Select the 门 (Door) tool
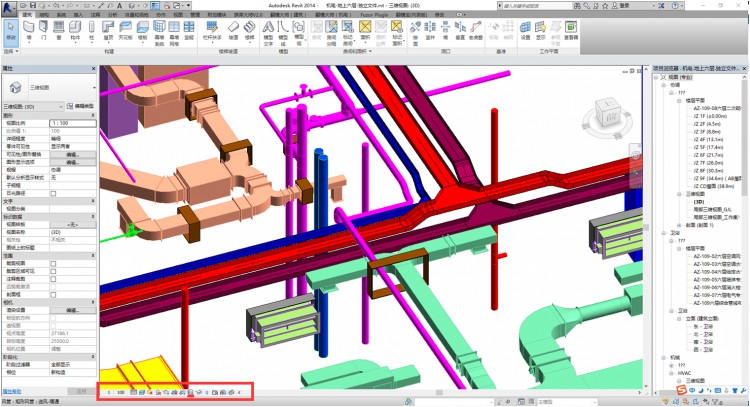This screenshot has height=407, width=750. point(44,30)
